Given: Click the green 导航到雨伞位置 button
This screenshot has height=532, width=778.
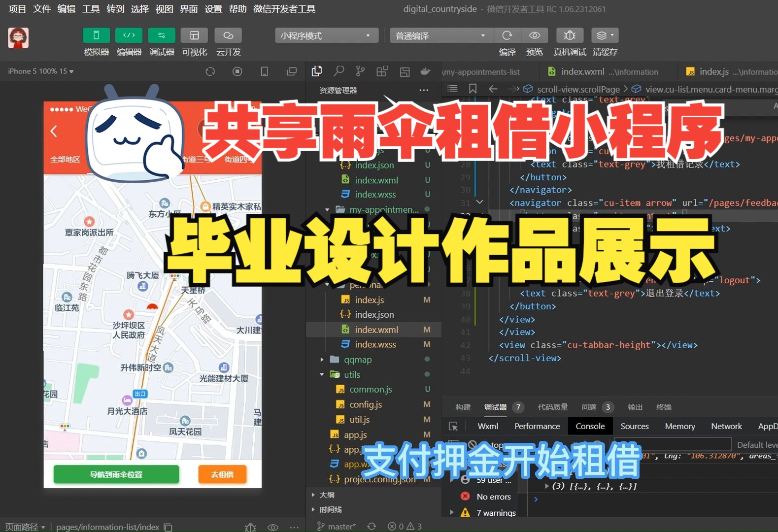Looking at the screenshot, I should pyautogui.click(x=116, y=474).
